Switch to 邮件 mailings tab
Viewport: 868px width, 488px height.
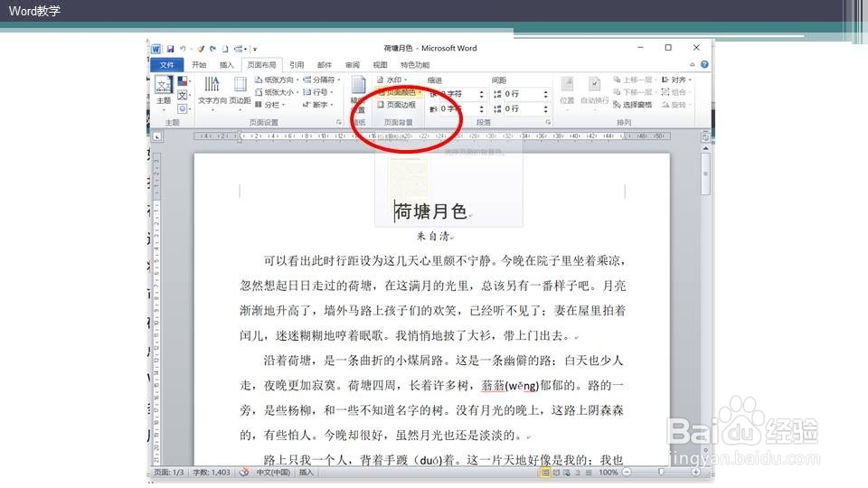point(325,65)
